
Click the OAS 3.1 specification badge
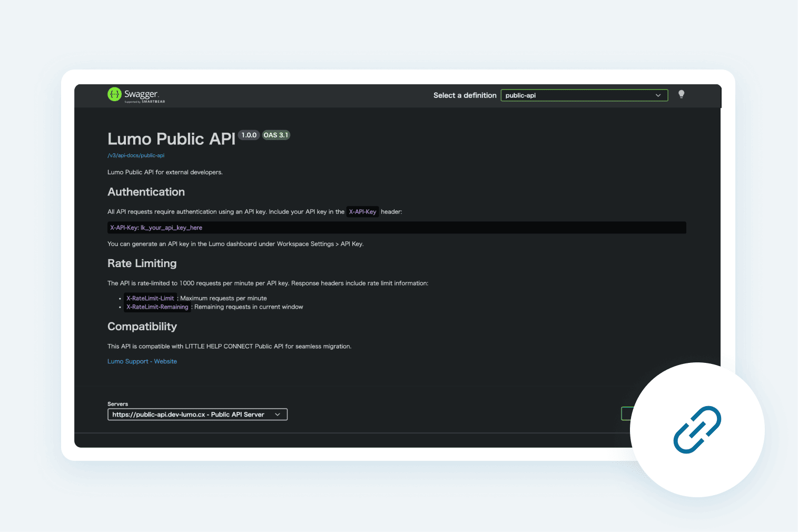[276, 135]
